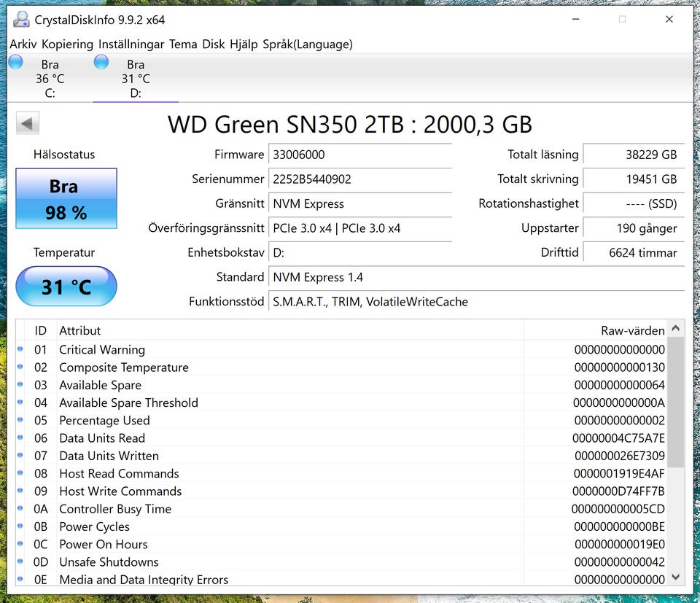The height and width of the screenshot is (603, 700).
Task: Switch to the C: drive tab at 36 °C
Action: point(50,79)
